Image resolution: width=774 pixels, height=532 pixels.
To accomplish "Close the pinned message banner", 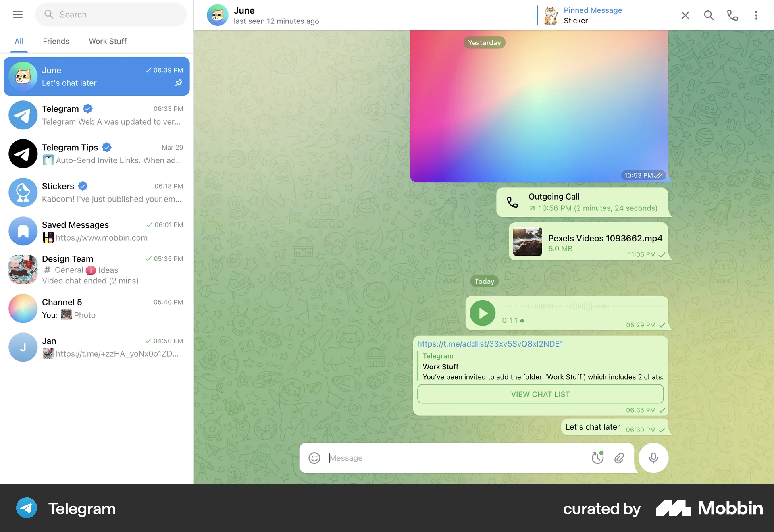I will tap(685, 15).
